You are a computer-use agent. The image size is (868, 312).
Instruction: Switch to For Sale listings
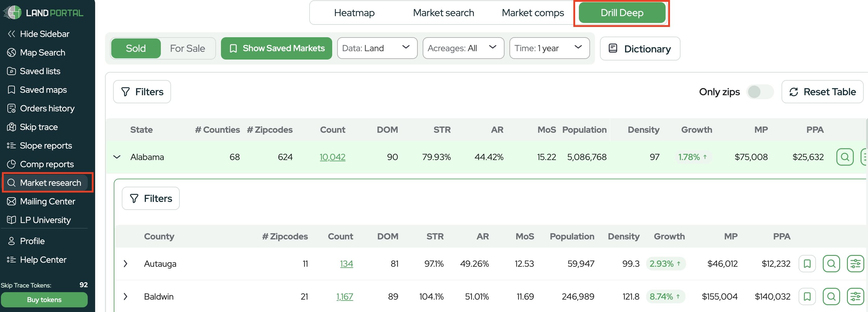tap(187, 48)
